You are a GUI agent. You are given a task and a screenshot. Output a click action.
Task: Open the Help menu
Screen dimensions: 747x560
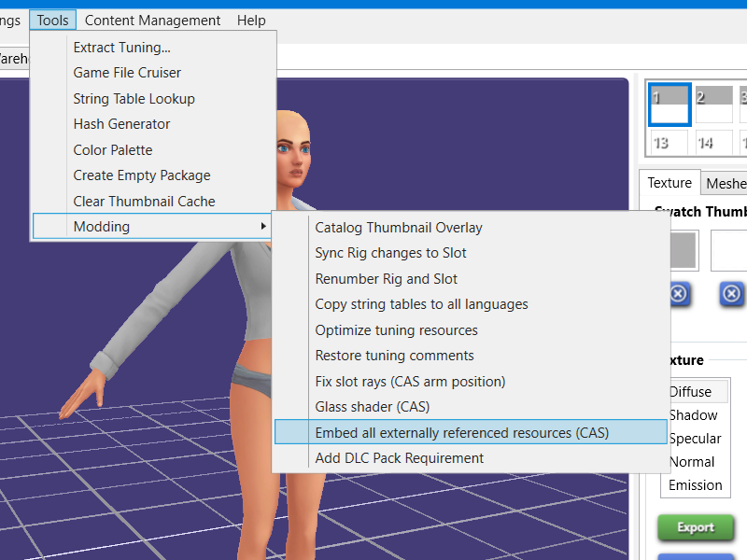click(x=251, y=21)
